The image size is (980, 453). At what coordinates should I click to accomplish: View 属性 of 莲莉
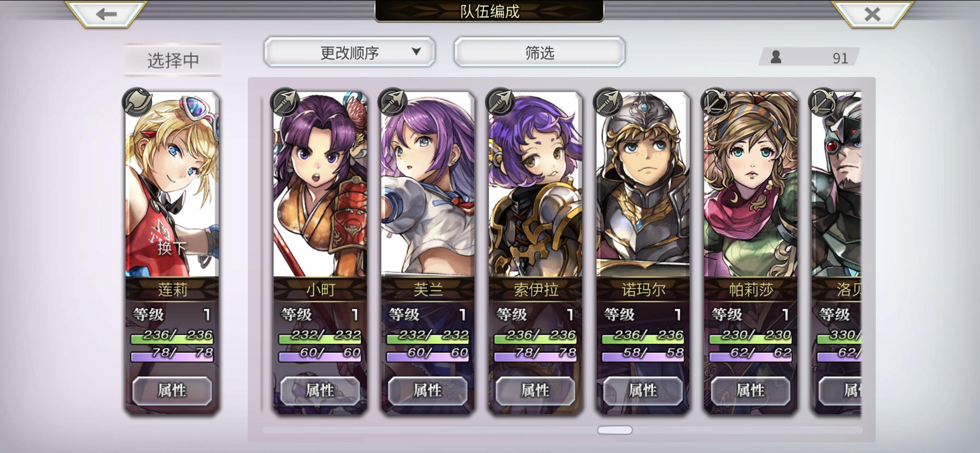[x=172, y=391]
